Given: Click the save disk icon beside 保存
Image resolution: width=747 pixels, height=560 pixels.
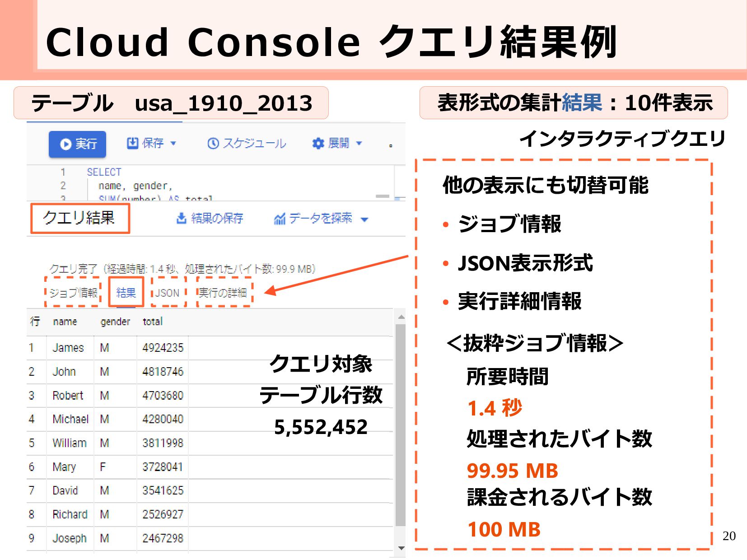Looking at the screenshot, I should (132, 143).
